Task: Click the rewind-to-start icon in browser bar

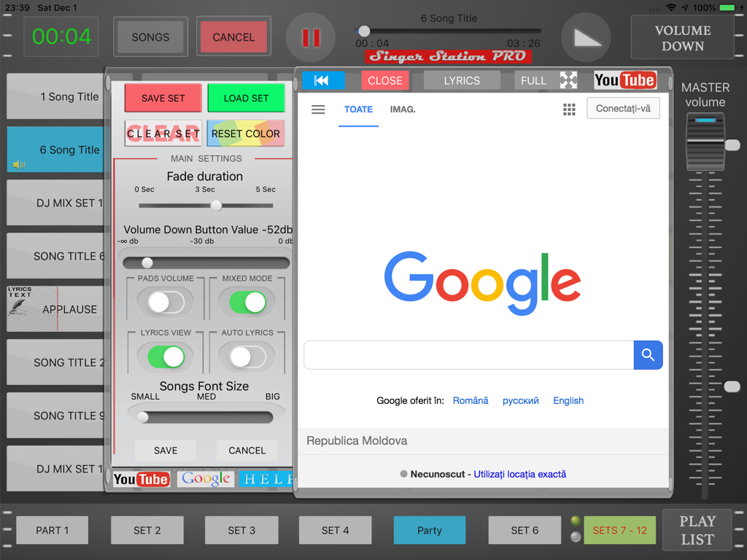Action: [x=322, y=80]
